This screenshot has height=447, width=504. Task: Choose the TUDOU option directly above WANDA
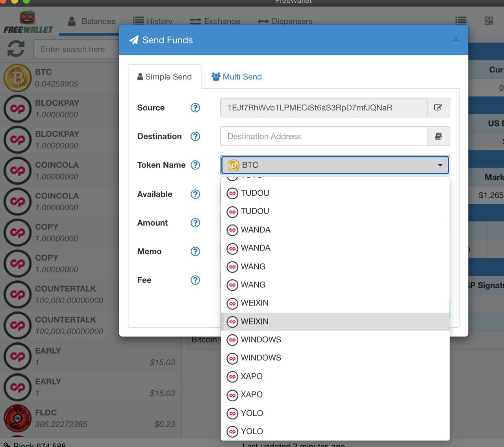(x=335, y=211)
